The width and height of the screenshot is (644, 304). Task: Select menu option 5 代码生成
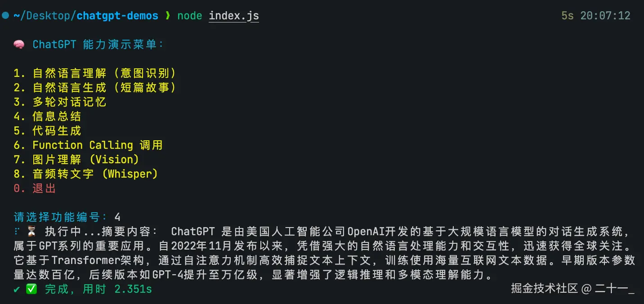point(47,131)
